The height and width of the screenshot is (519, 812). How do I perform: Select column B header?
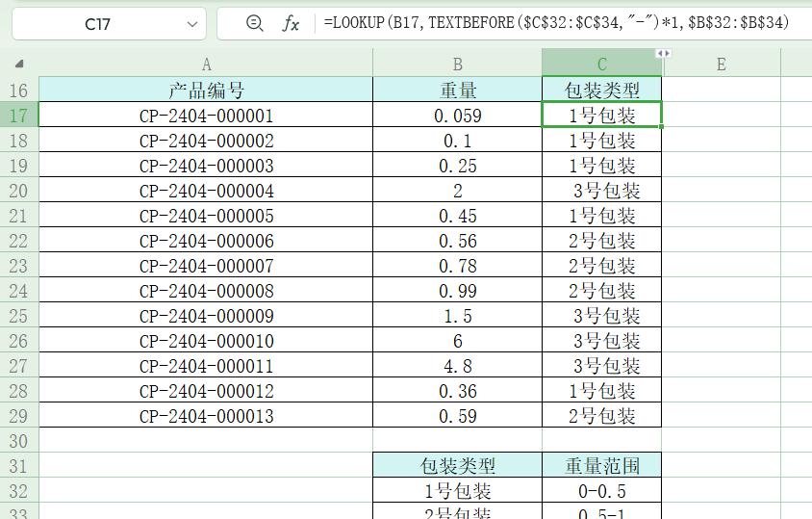tap(457, 64)
